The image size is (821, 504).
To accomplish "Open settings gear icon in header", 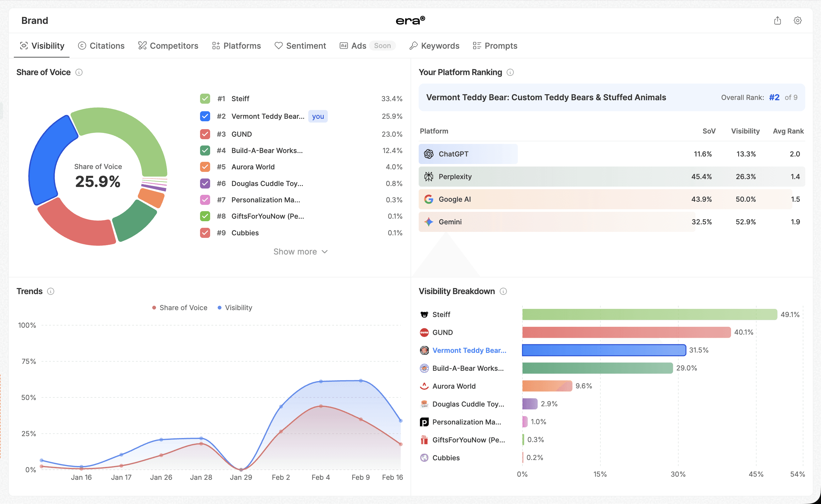I will point(797,21).
